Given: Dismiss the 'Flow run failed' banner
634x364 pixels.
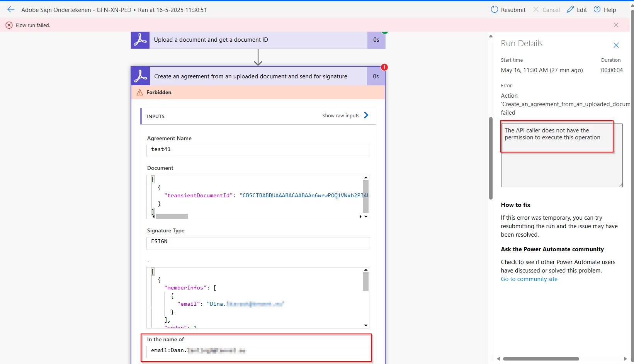Looking at the screenshot, I should pos(616,25).
